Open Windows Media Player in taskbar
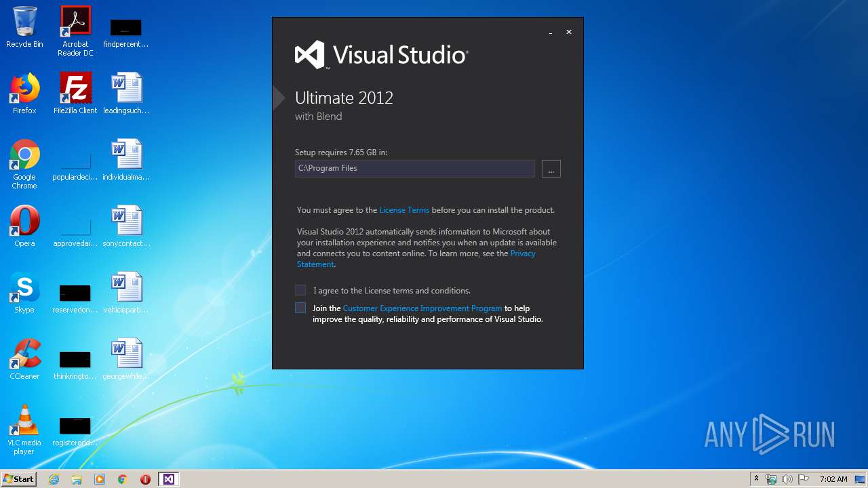 (x=100, y=479)
